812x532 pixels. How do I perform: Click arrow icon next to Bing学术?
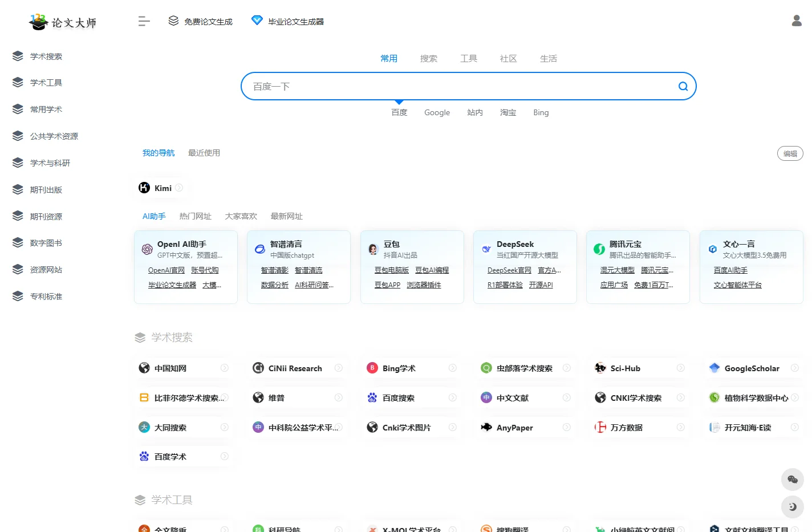click(453, 368)
